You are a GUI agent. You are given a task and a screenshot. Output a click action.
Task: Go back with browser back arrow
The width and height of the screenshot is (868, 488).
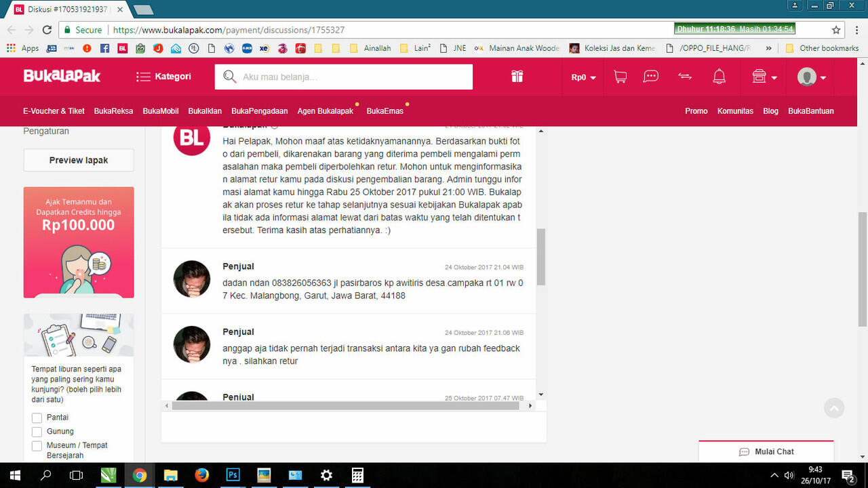tap(12, 30)
